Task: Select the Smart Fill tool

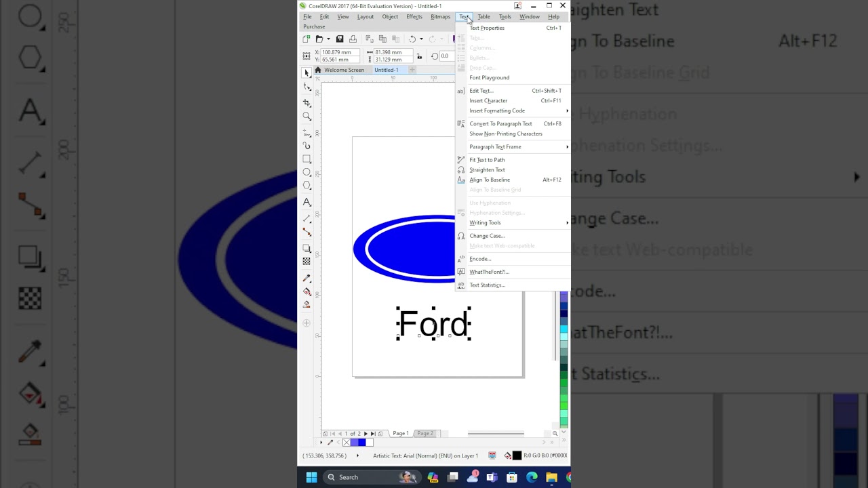Action: point(307,304)
